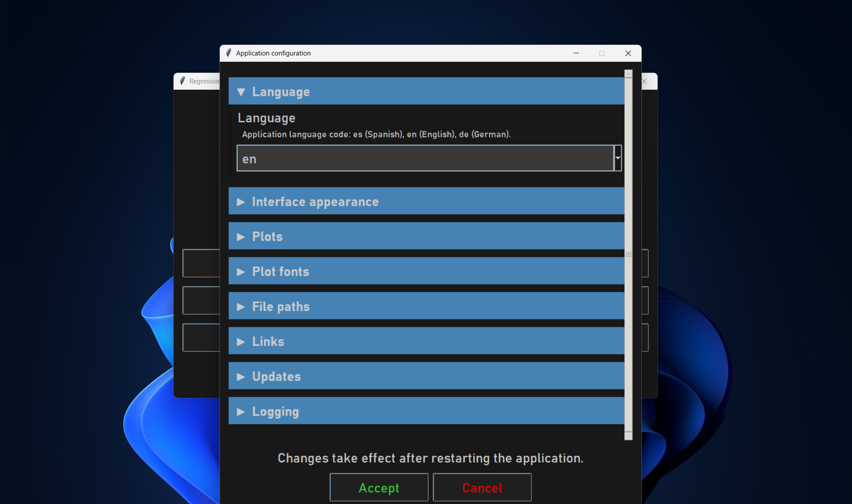The width and height of the screenshot is (852, 504).
Task: Click the feather icon in Application configuration title bar
Action: click(x=229, y=53)
